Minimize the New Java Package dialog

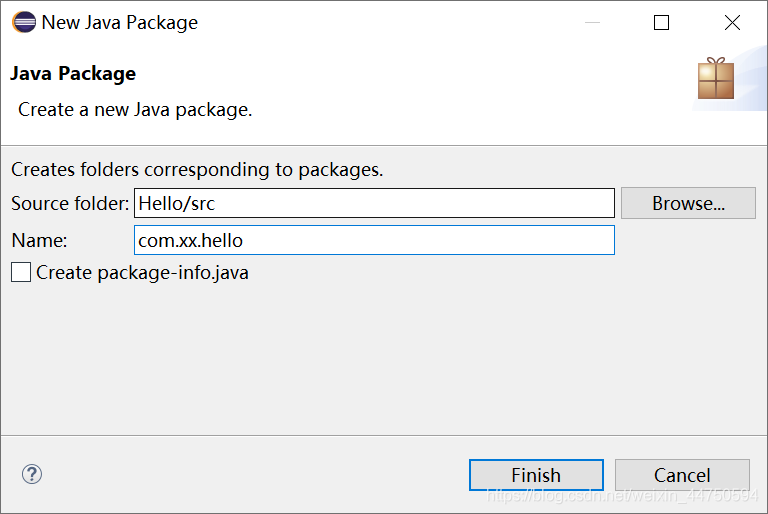click(x=592, y=23)
